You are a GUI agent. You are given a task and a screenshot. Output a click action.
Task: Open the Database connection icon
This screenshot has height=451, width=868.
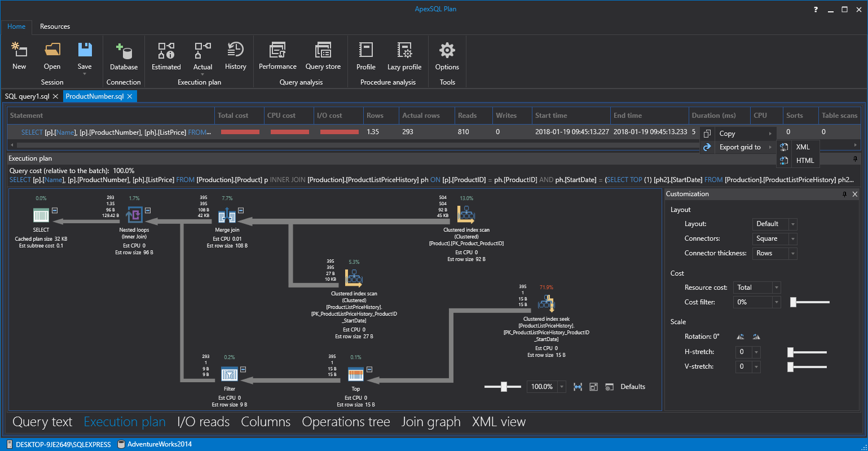[x=124, y=51]
